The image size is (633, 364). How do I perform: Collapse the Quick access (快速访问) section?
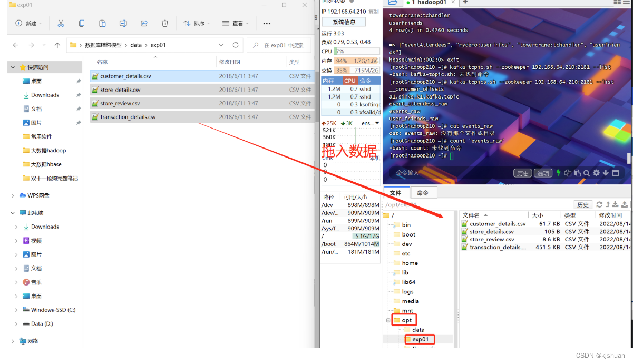point(13,67)
